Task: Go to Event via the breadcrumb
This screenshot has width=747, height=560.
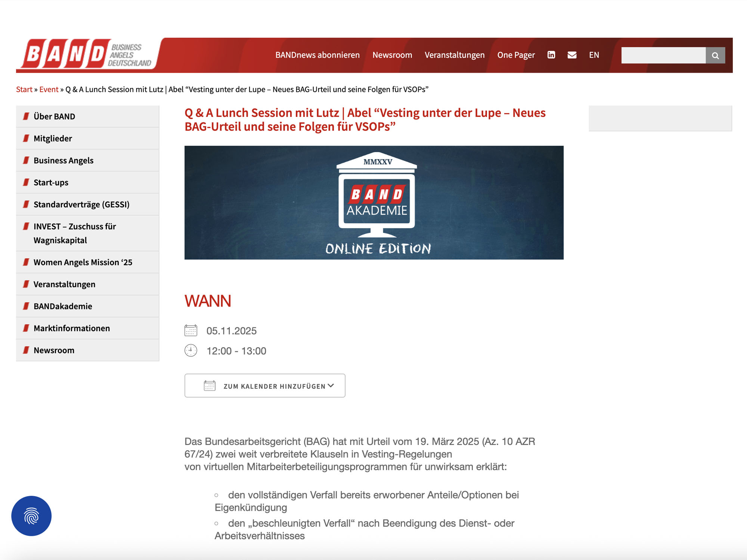Action: [49, 89]
